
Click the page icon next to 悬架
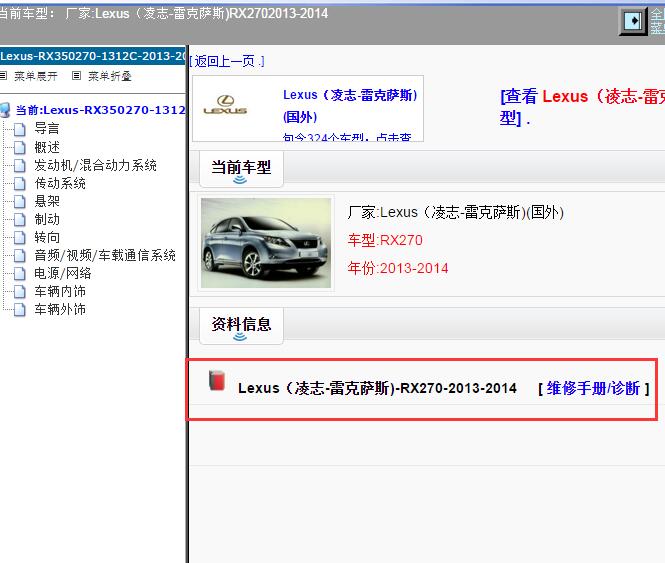[x=20, y=201]
